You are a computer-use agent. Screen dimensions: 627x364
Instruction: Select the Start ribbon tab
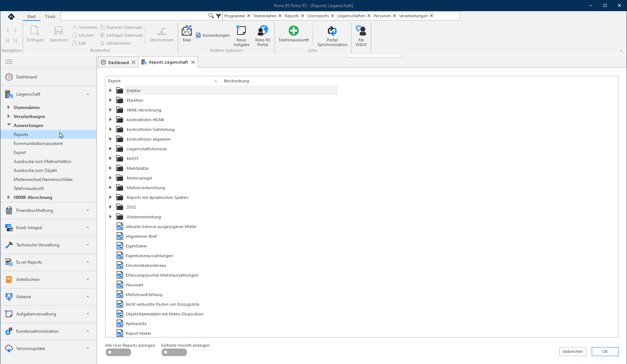(31, 17)
